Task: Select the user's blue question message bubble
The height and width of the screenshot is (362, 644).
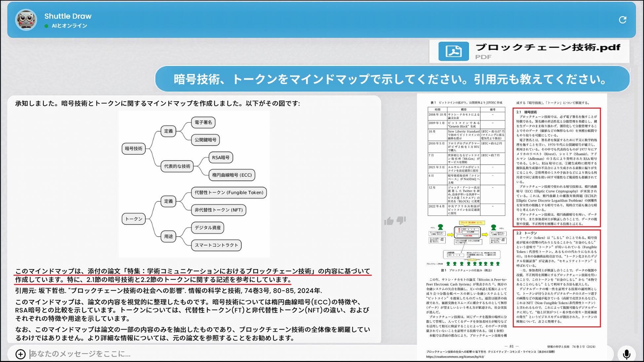Action: tap(392, 79)
